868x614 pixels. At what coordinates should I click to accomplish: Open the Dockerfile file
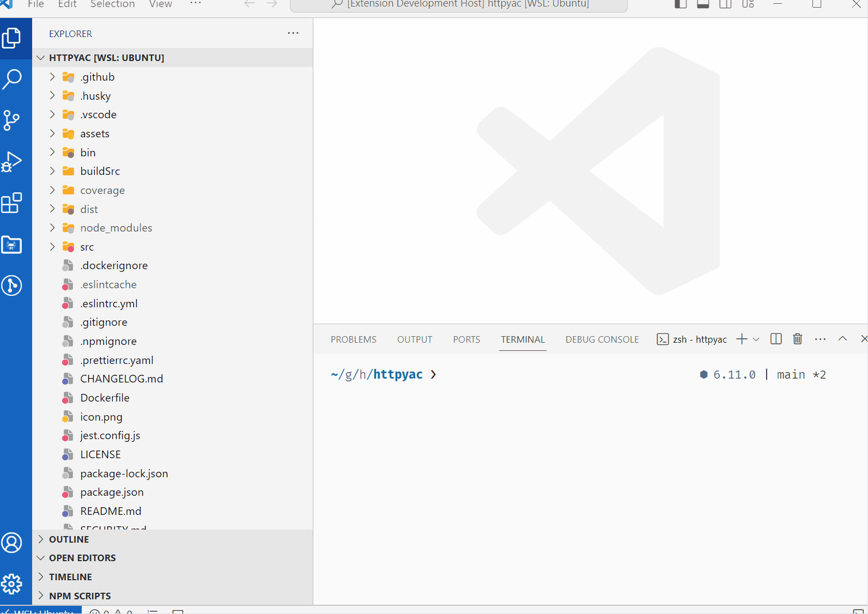(173, 398)
